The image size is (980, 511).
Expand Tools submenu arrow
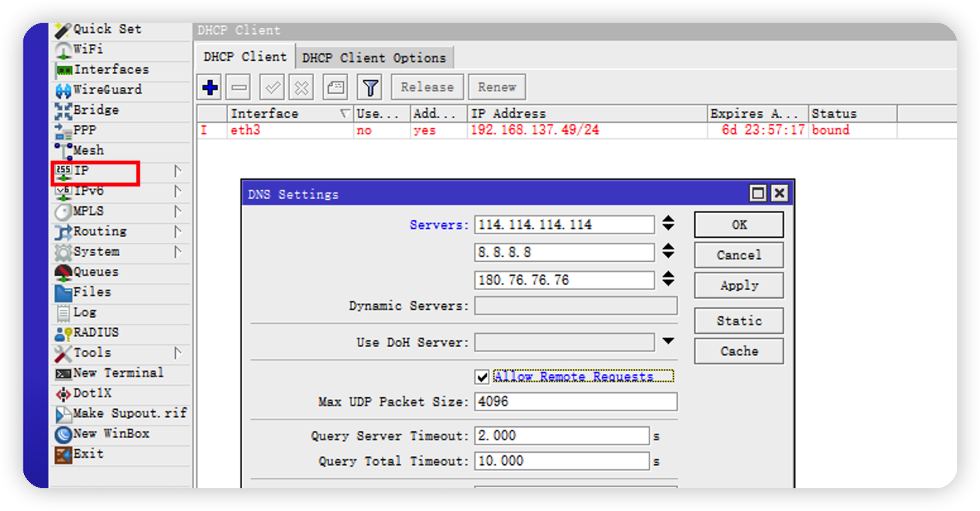click(x=178, y=353)
